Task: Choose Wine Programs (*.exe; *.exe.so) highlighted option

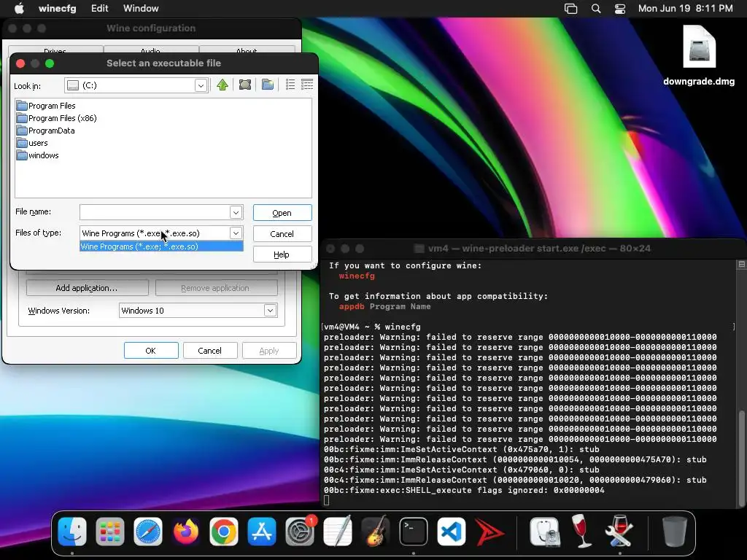Action: [x=161, y=246]
